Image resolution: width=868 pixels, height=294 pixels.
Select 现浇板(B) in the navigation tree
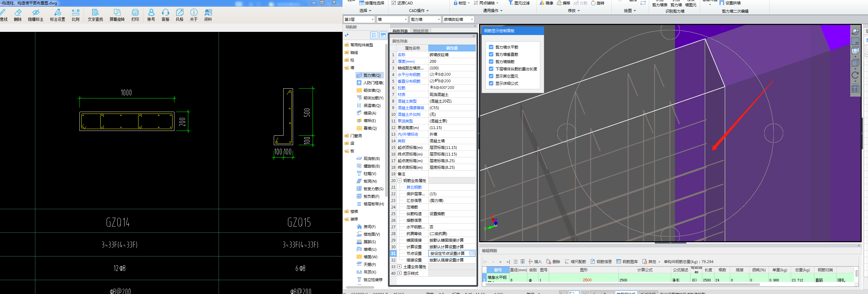(368, 158)
